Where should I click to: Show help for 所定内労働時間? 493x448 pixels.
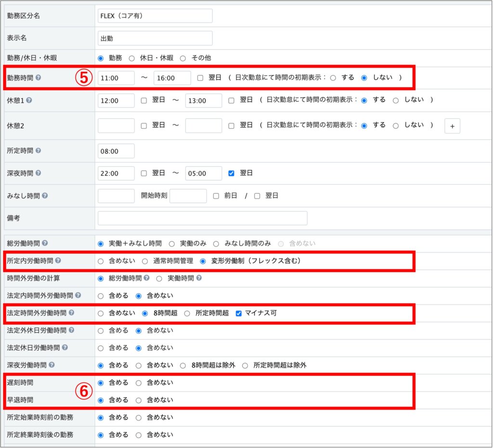click(x=58, y=261)
